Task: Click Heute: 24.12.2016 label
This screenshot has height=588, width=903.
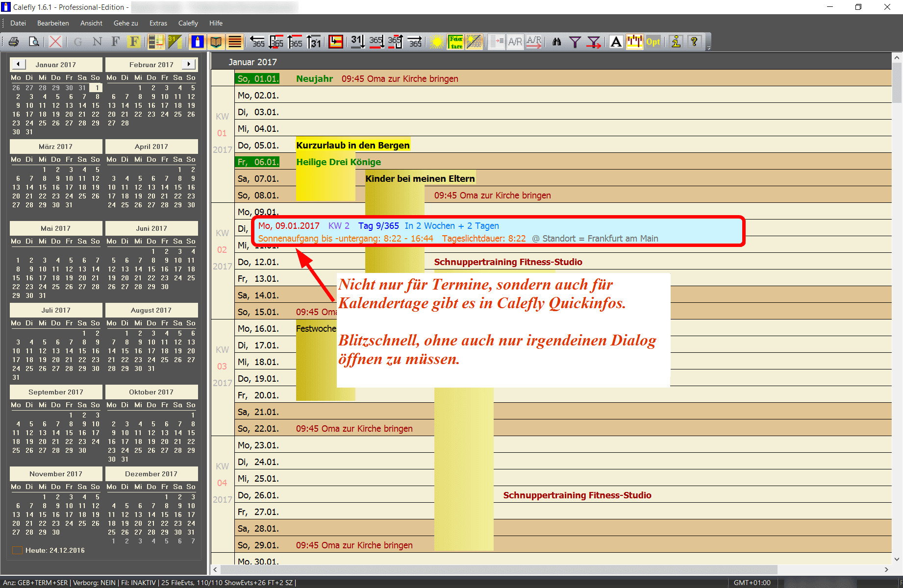Action: 55,550
